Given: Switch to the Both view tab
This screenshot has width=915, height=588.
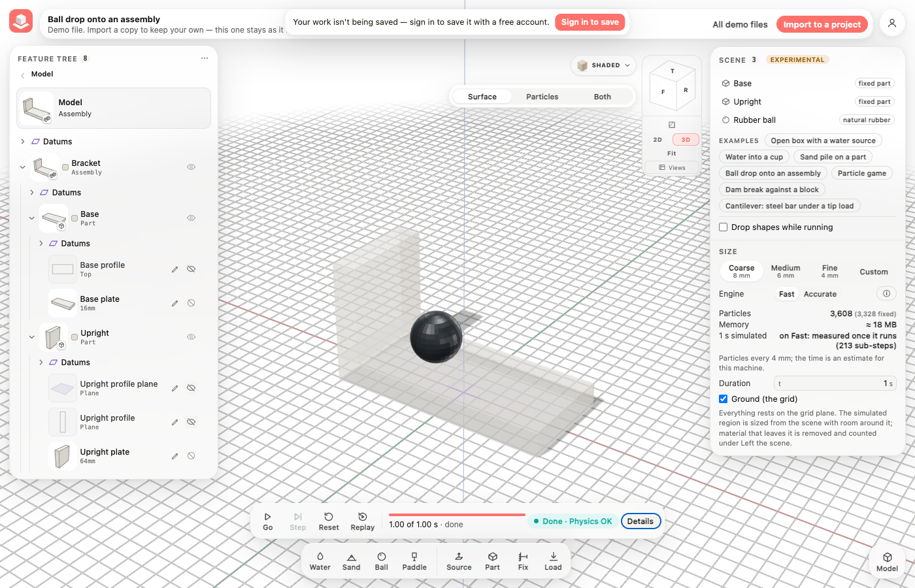Looking at the screenshot, I should tap(603, 97).
